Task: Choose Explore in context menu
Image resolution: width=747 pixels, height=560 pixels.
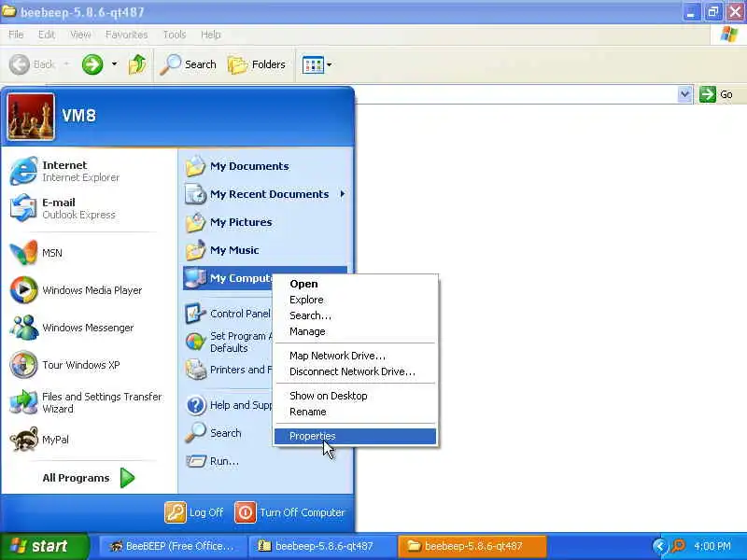Action: 355,300
